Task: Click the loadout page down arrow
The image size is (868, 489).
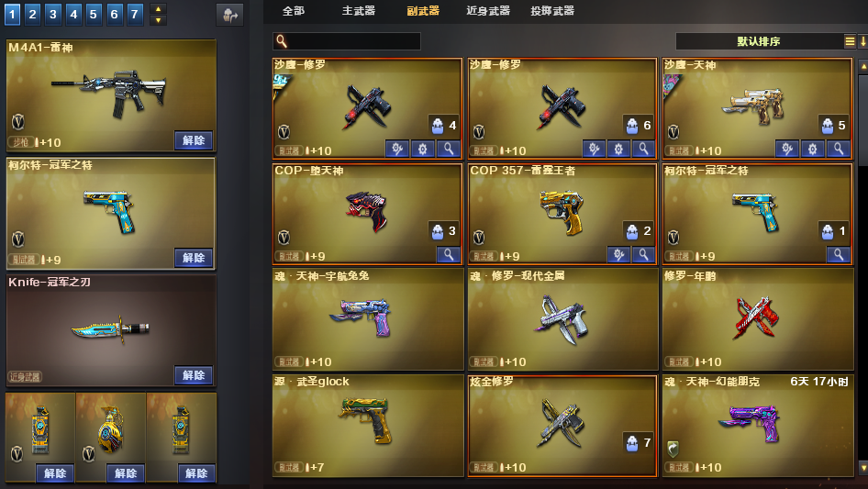Action: (159, 20)
